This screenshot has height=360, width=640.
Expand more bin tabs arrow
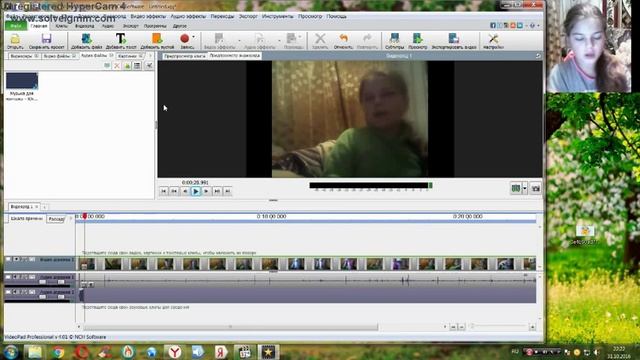tap(150, 56)
